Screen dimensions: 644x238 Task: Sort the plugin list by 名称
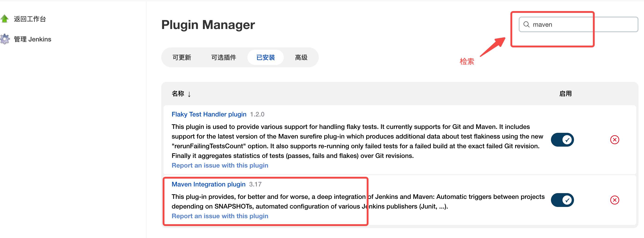point(178,93)
